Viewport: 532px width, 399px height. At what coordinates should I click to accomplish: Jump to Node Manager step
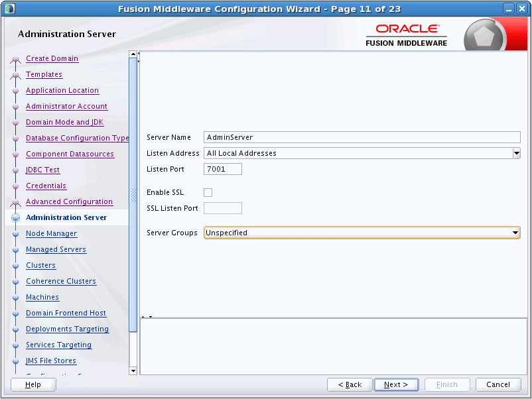pos(51,233)
